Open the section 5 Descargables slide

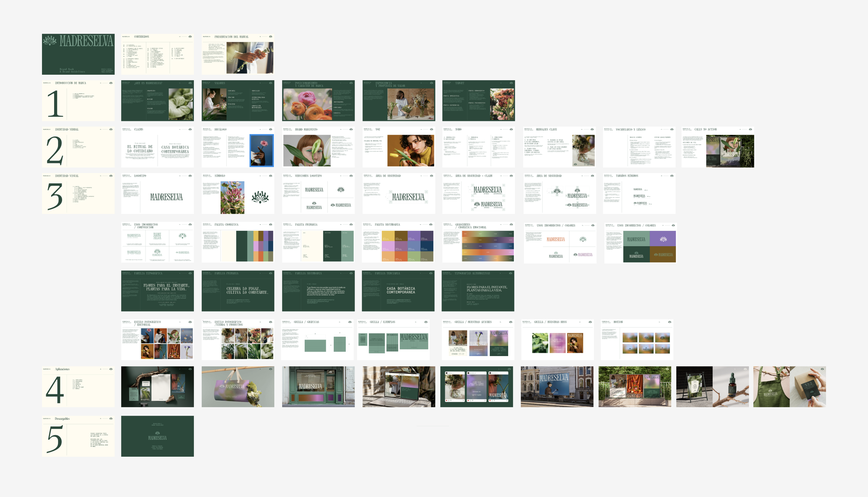coord(78,436)
